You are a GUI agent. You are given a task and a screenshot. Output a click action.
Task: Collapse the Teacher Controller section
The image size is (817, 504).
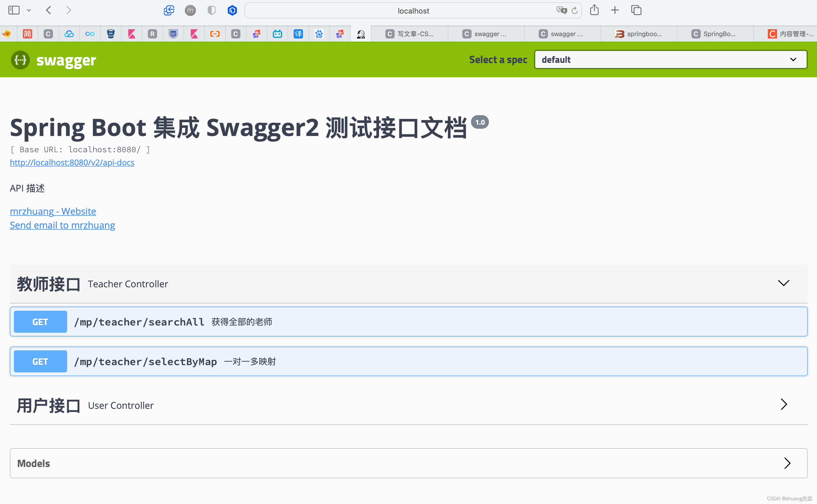783,283
